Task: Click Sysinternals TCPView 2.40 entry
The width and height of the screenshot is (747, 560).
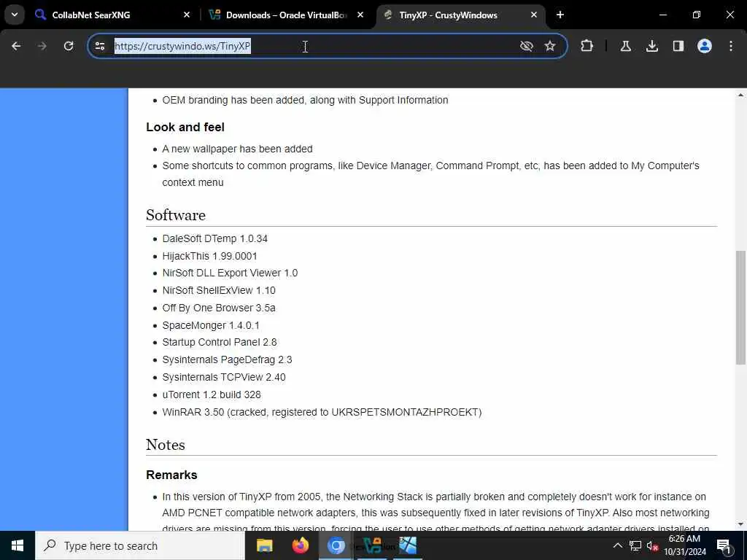Action: pyautogui.click(x=224, y=377)
